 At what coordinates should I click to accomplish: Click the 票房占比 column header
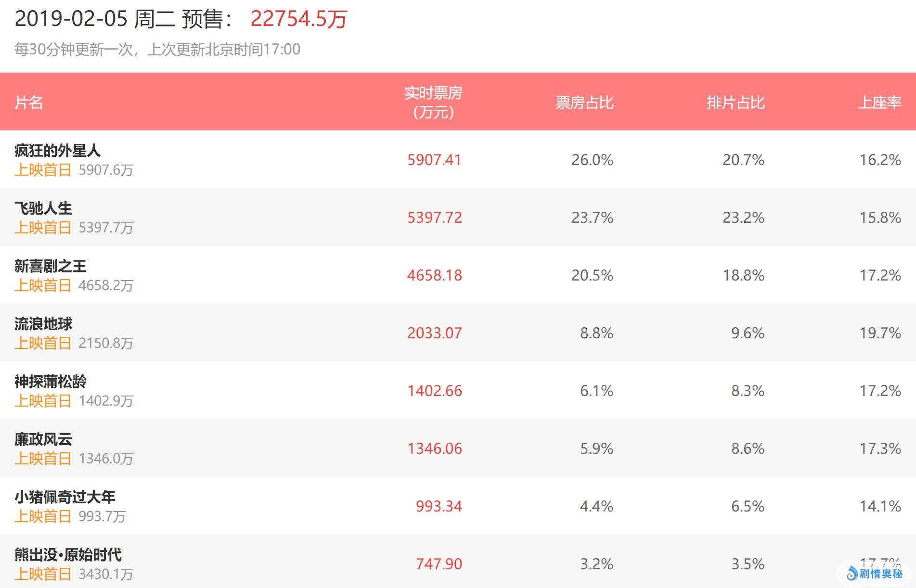(x=584, y=102)
